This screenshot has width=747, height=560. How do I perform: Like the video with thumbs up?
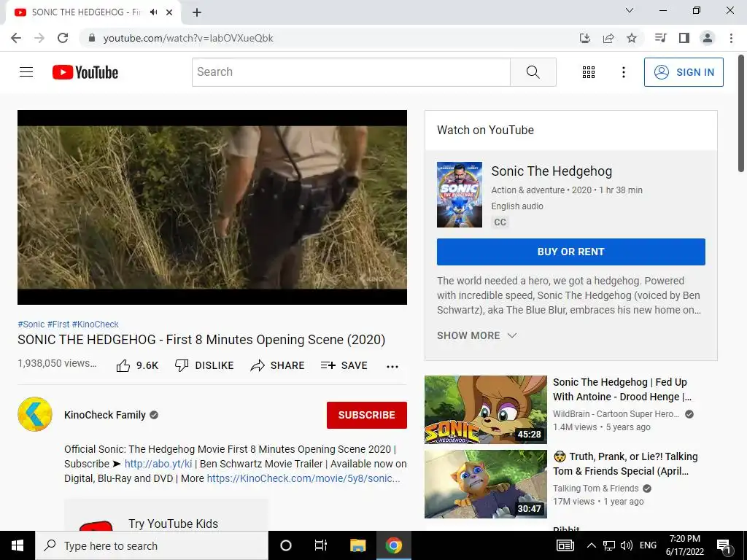pos(137,365)
